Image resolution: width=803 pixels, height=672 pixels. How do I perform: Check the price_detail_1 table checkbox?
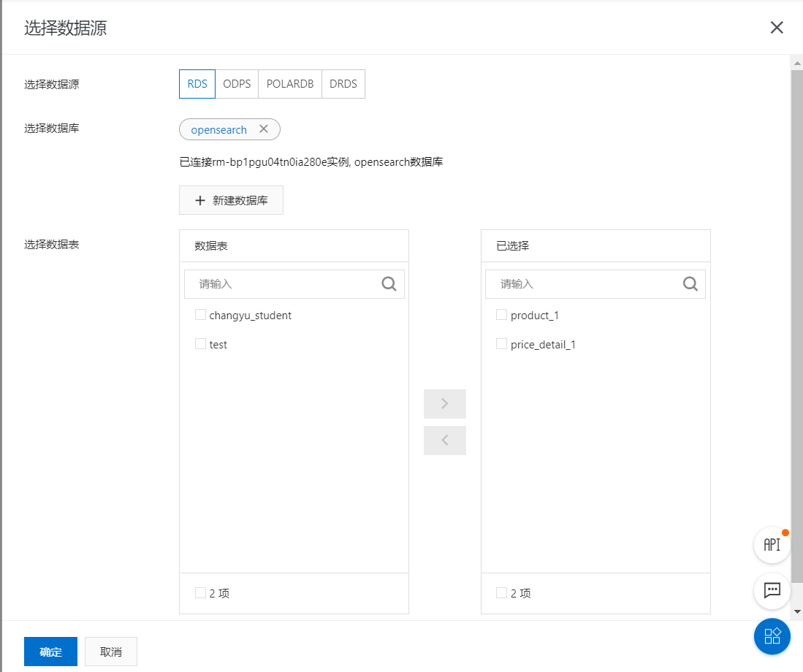point(501,344)
